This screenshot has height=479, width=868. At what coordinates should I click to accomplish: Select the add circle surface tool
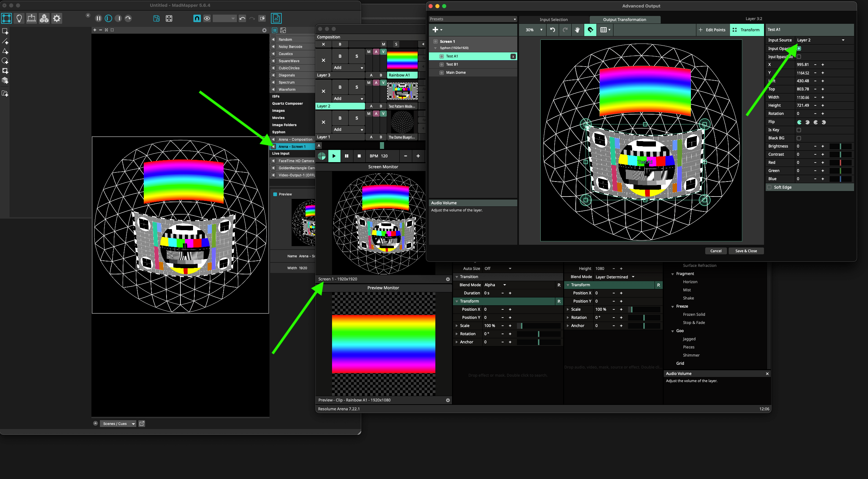click(x=5, y=61)
